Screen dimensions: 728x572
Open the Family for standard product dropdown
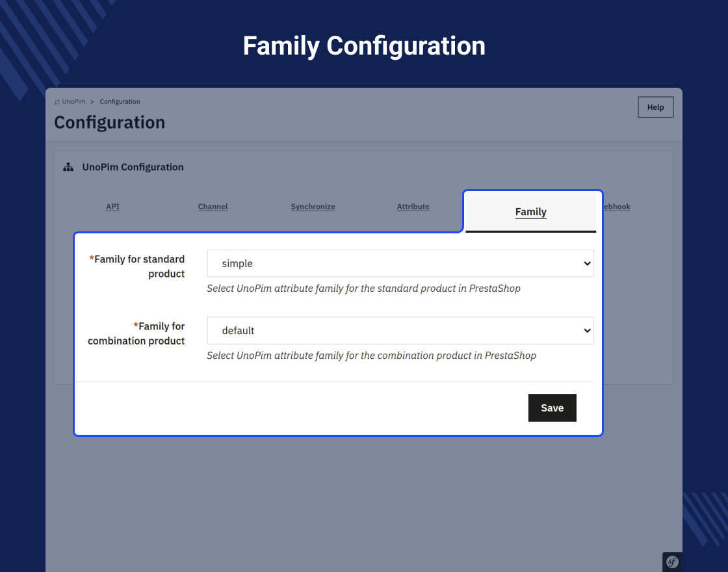pos(400,263)
